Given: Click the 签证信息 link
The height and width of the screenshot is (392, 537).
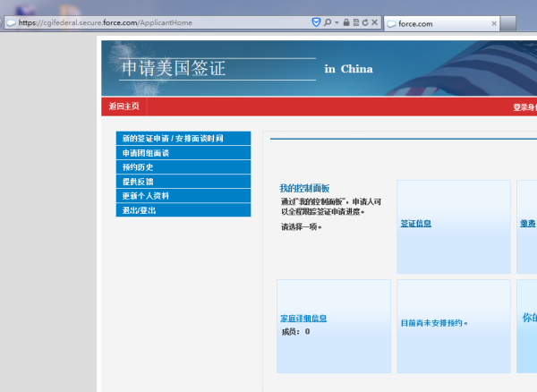Looking at the screenshot, I should coord(415,224).
